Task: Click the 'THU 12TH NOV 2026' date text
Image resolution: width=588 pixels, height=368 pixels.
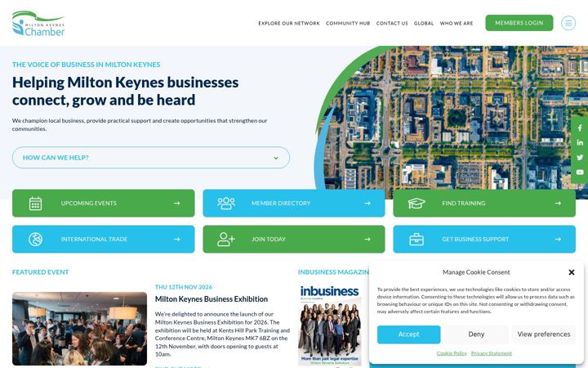Action: pos(184,287)
